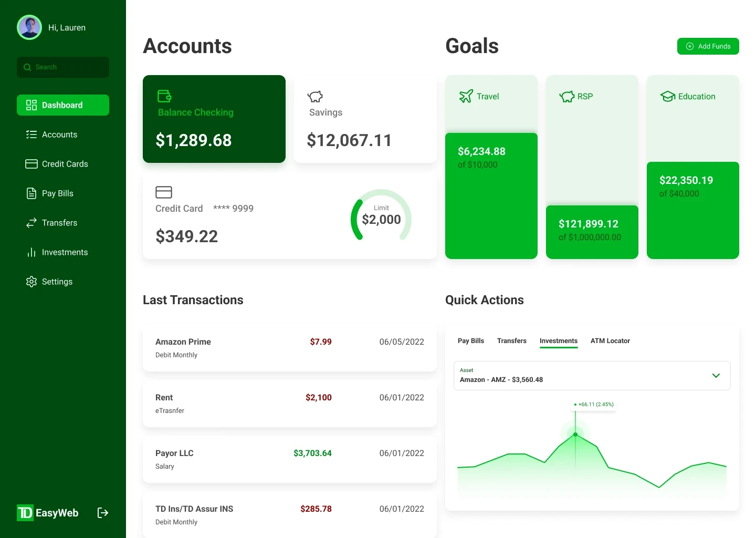
Task: Open the Amazon Prime transaction row
Action: (290, 348)
